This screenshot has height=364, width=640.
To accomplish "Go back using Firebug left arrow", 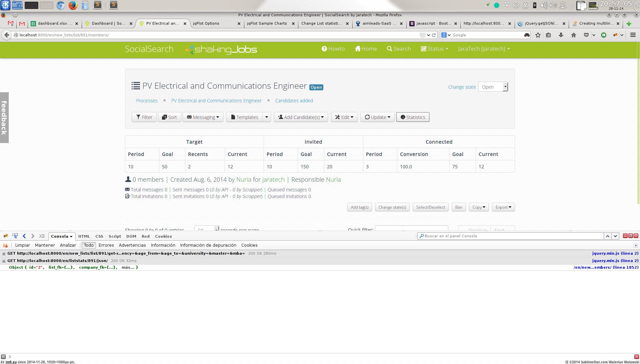I will coord(24,236).
